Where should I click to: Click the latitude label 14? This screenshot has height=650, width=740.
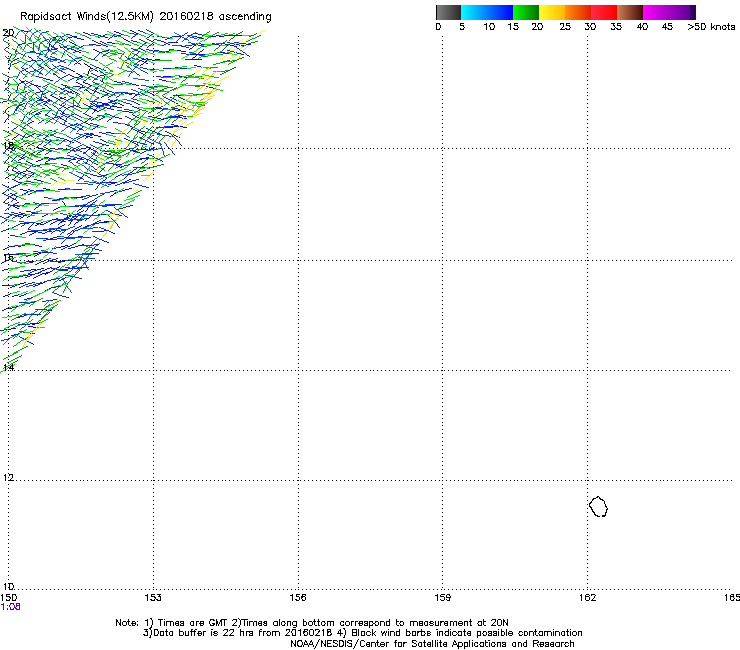pyautogui.click(x=8, y=367)
